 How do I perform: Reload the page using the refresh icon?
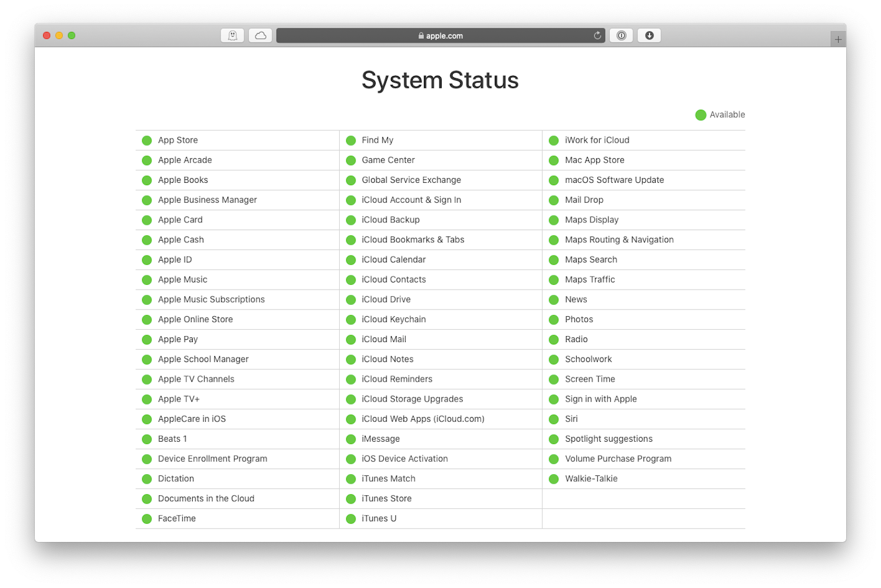pyautogui.click(x=597, y=35)
